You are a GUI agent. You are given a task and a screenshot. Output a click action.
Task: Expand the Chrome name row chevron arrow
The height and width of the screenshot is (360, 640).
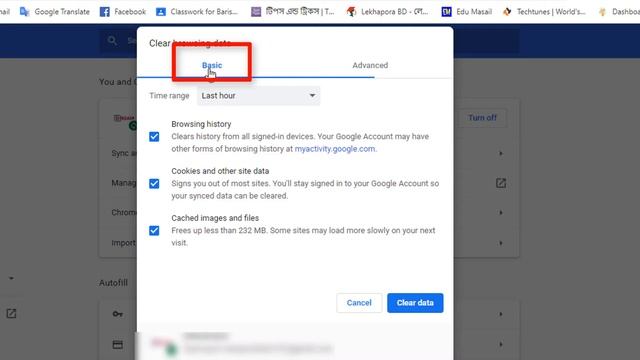click(x=501, y=213)
